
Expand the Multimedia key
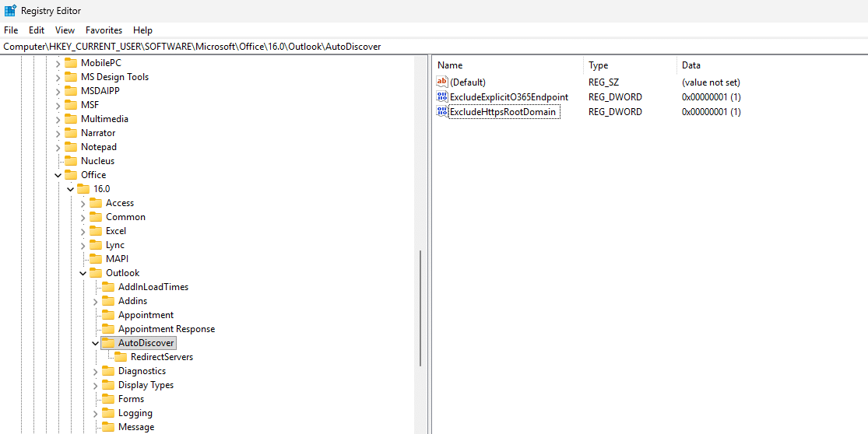tap(58, 119)
